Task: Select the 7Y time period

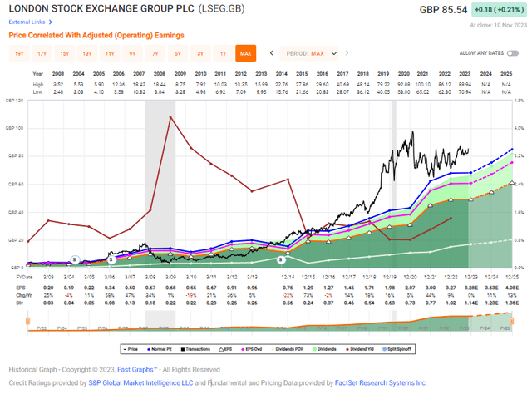Action: pyautogui.click(x=155, y=53)
